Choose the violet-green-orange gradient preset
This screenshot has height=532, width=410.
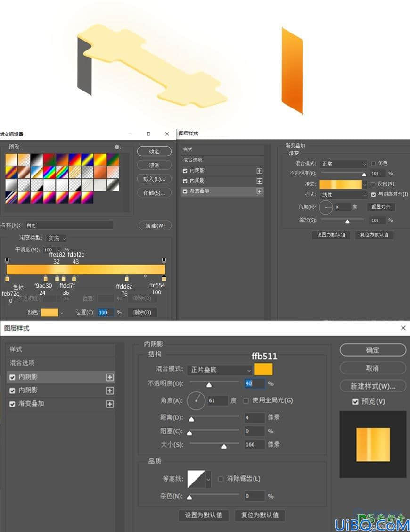point(113,159)
